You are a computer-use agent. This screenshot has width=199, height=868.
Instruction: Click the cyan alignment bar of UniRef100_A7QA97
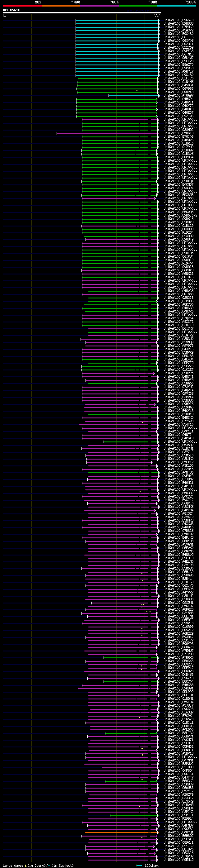coord(134,96)
